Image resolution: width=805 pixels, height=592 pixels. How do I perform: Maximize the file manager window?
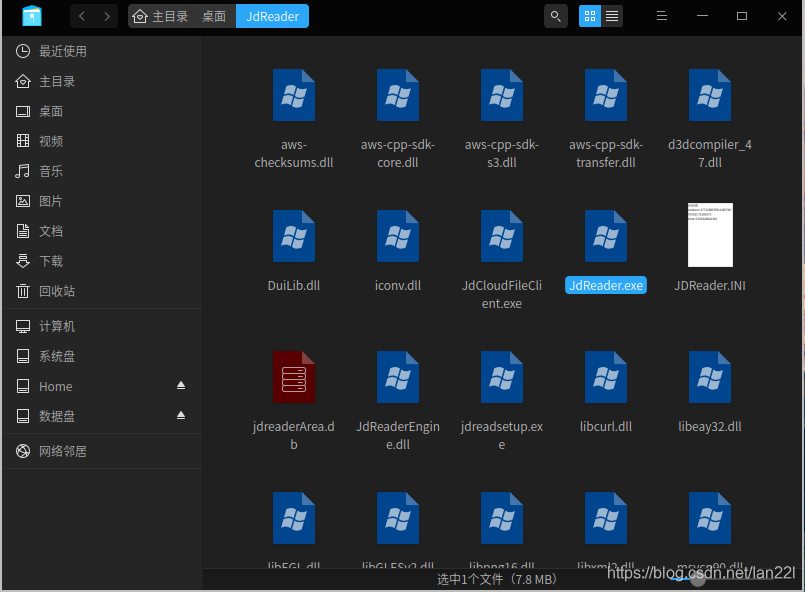(x=742, y=16)
